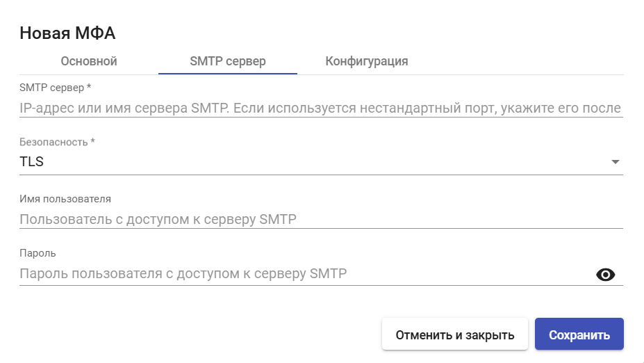Expand the Безопасность dropdown arrow
Screen dimensions: 644x363
[616, 162]
